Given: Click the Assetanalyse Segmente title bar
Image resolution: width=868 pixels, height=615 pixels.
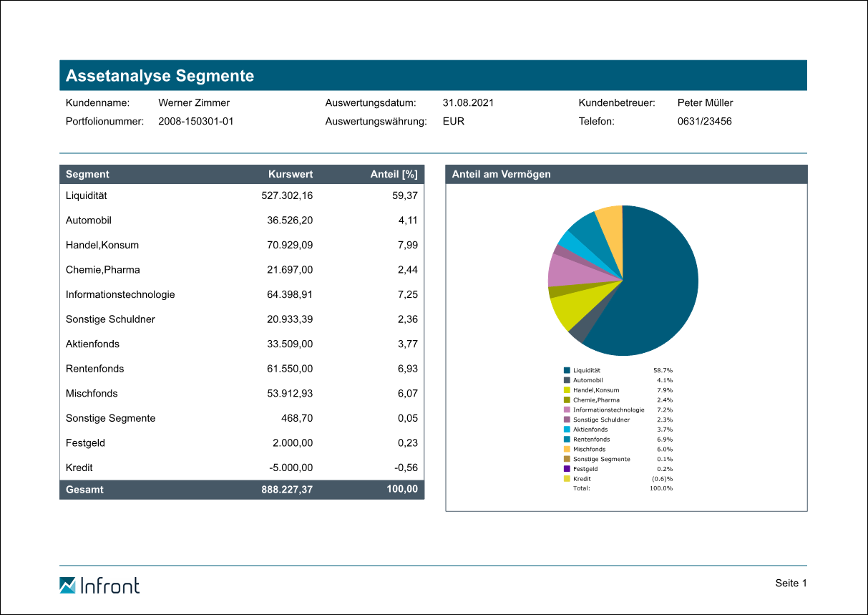Looking at the screenshot, I should [433, 76].
